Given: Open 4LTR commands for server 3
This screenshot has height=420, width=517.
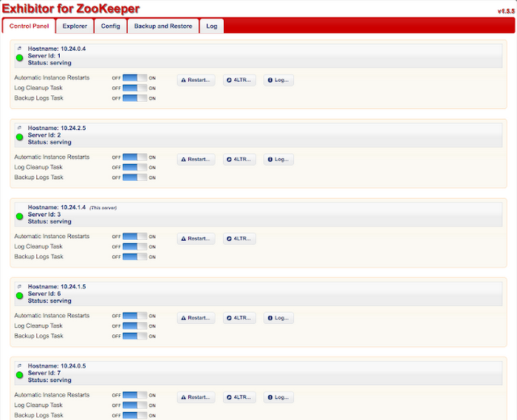Looking at the screenshot, I should coord(239,239).
